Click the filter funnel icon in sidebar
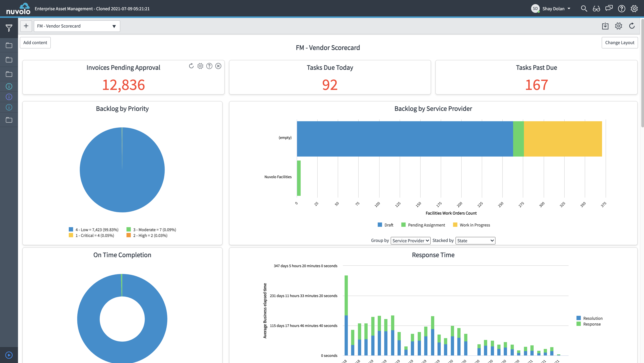 click(x=9, y=28)
